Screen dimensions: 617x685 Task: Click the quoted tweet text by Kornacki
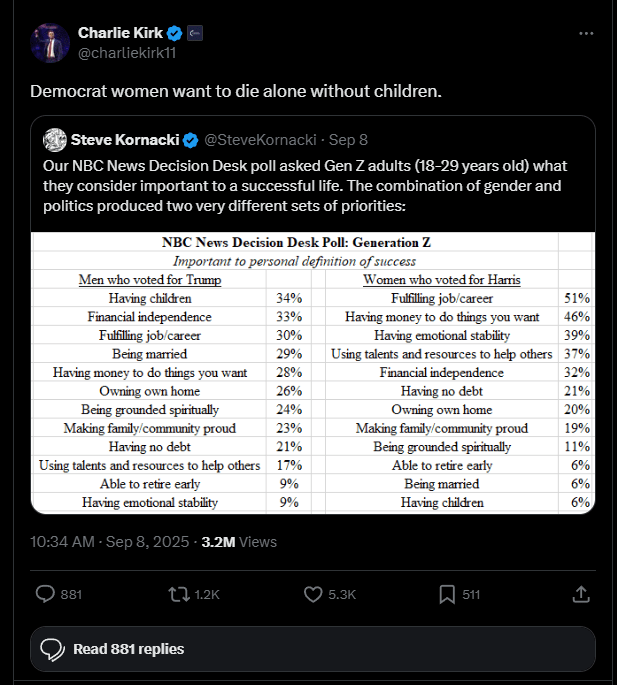305,186
